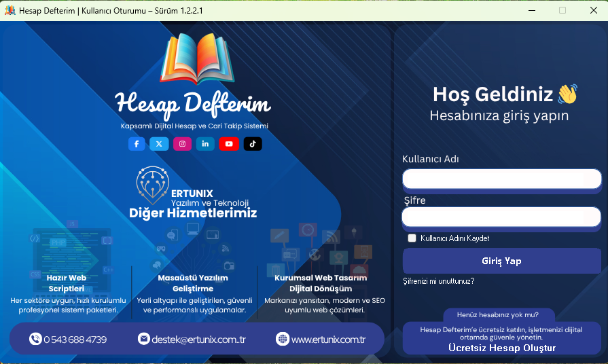608x364 pixels.
Task: Enable the Kullanıcı Adını Kaydet checkbox
Action: 412,238
